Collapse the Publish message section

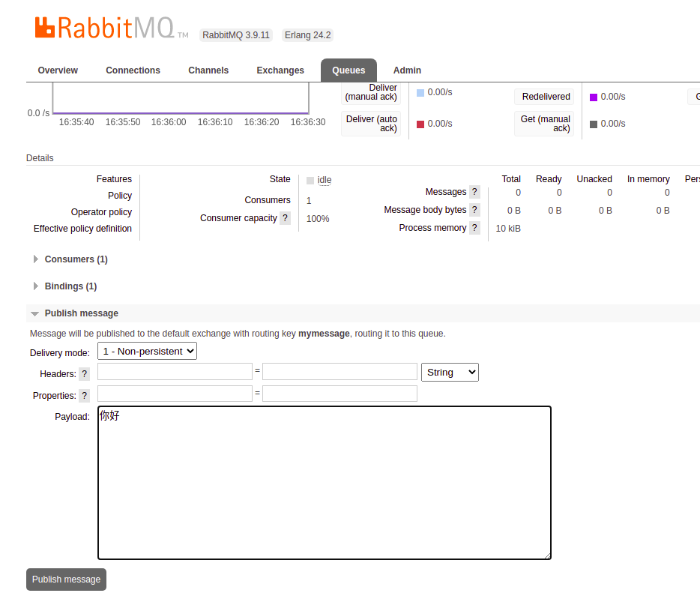coord(81,313)
